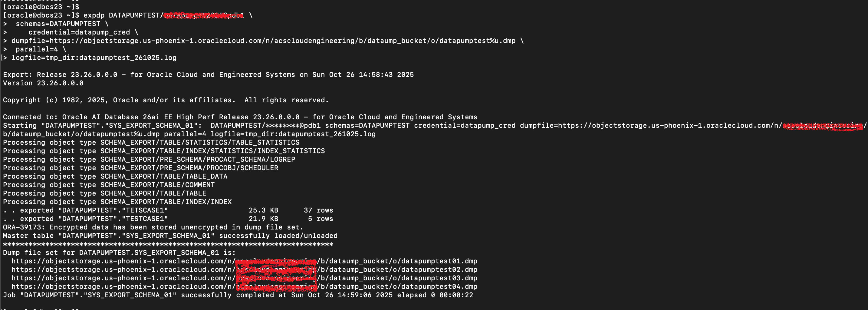Viewport: 868px width, 310px height.
Task: Click the dumpfile URL in the expdp command
Action: [282, 41]
